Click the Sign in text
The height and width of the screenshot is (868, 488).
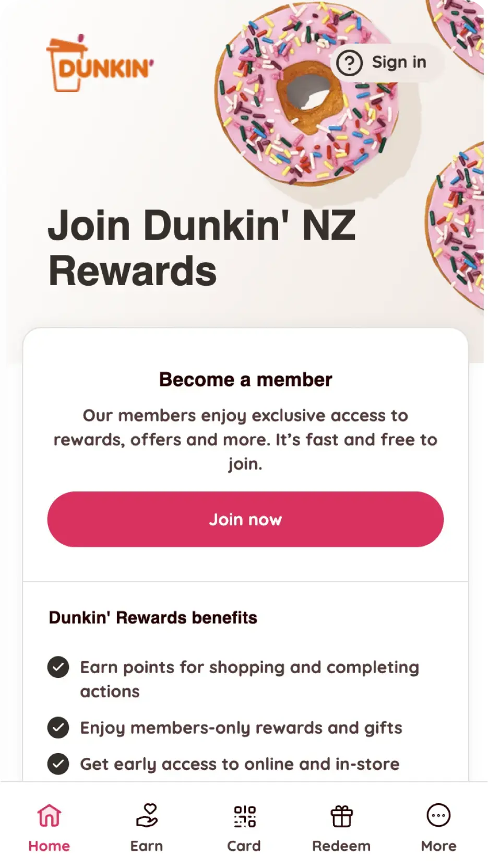pos(399,62)
